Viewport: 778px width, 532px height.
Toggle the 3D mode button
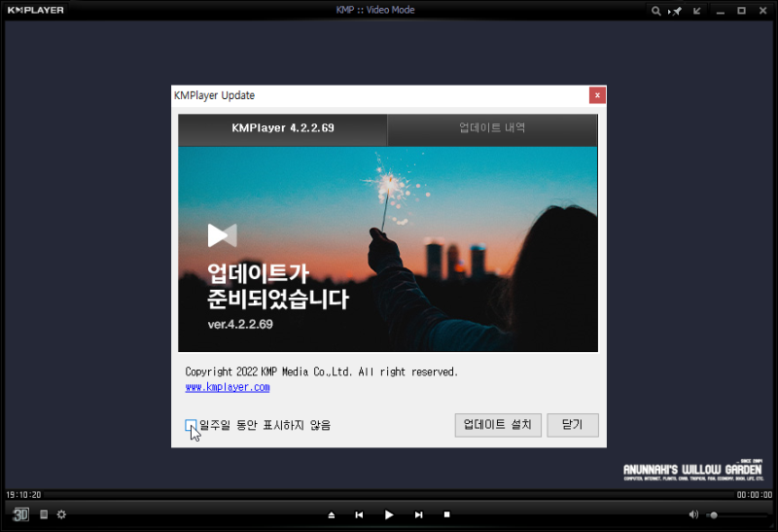(x=20, y=514)
